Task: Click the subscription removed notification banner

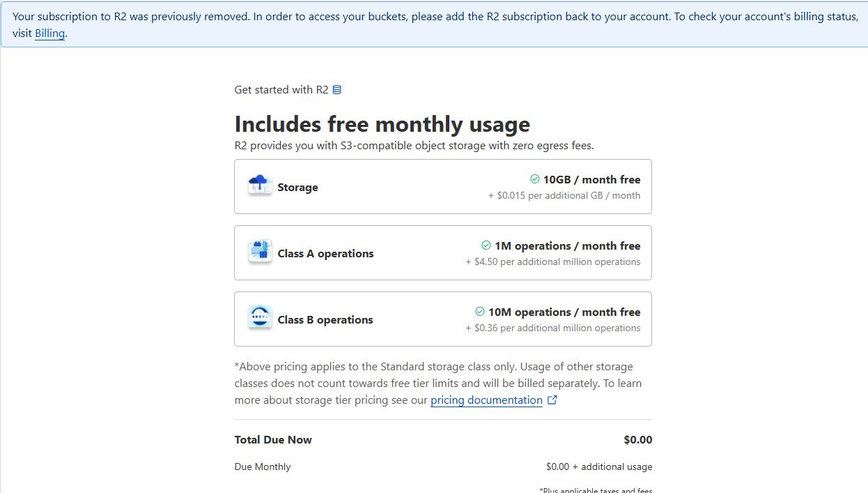Action: click(434, 24)
